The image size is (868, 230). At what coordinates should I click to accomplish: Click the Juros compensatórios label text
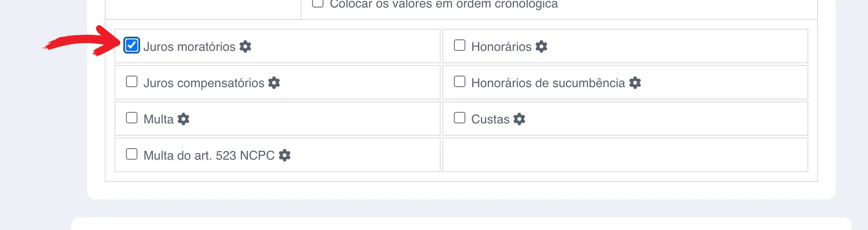coord(204,83)
